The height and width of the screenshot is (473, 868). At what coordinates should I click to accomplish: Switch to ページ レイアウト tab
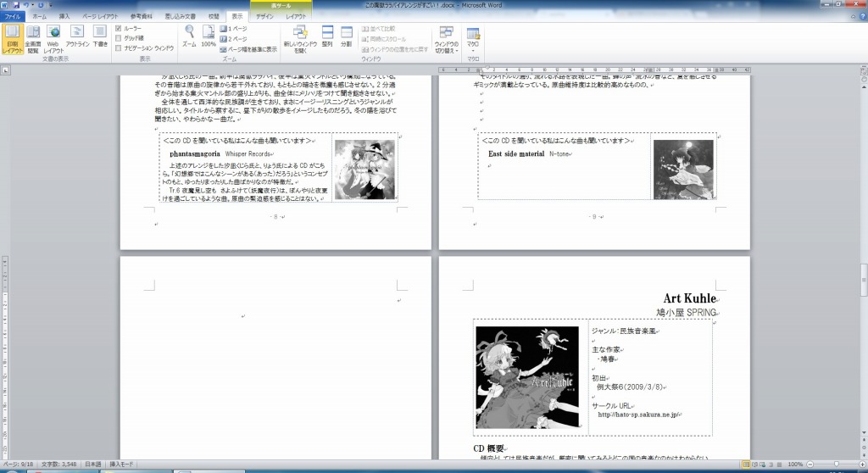100,17
